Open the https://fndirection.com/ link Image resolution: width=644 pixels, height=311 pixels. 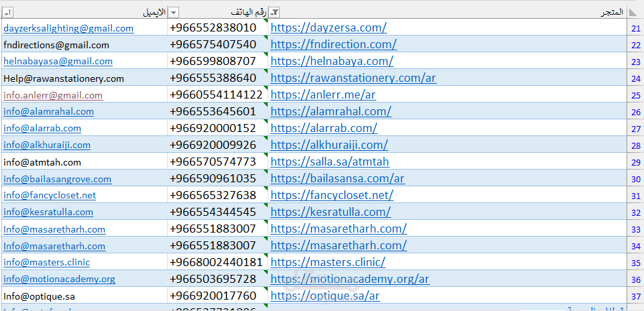coord(333,44)
